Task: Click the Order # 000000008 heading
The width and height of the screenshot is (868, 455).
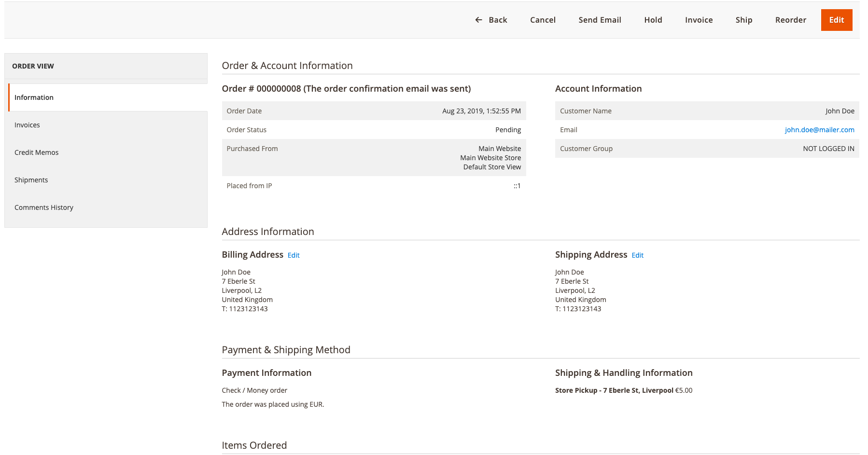Action: tap(346, 89)
